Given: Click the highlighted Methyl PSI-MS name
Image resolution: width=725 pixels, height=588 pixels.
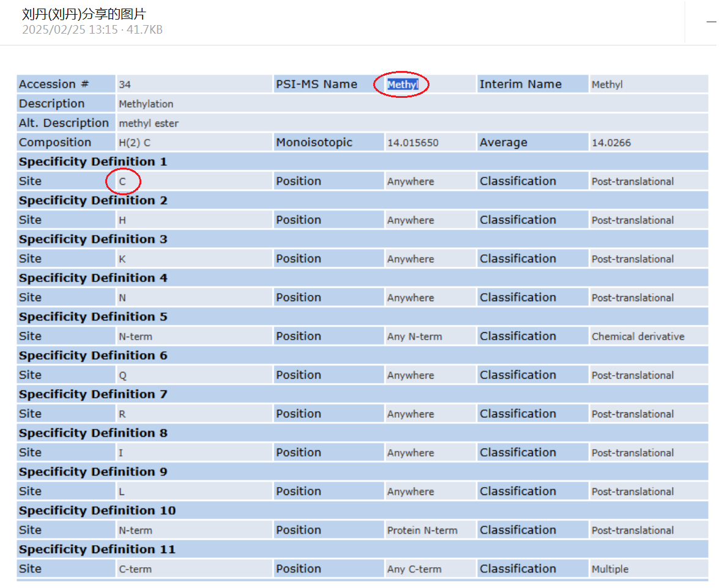Looking at the screenshot, I should click(402, 84).
